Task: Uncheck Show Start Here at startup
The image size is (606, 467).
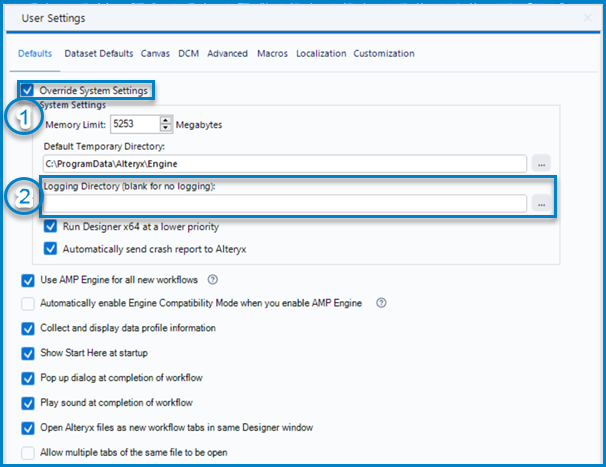Action: 28,353
